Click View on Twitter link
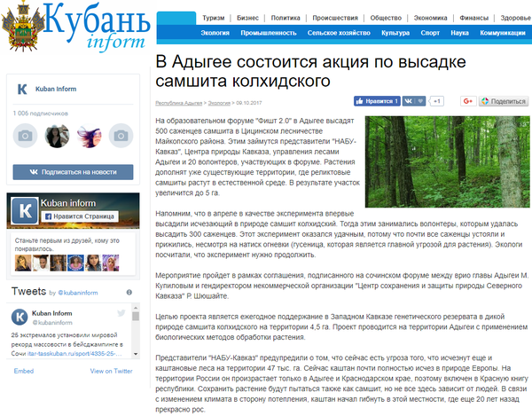 pyautogui.click(x=111, y=371)
